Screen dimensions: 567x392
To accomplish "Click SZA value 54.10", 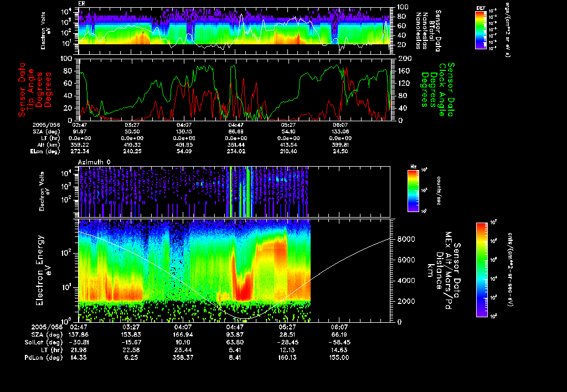I will 288,132.
